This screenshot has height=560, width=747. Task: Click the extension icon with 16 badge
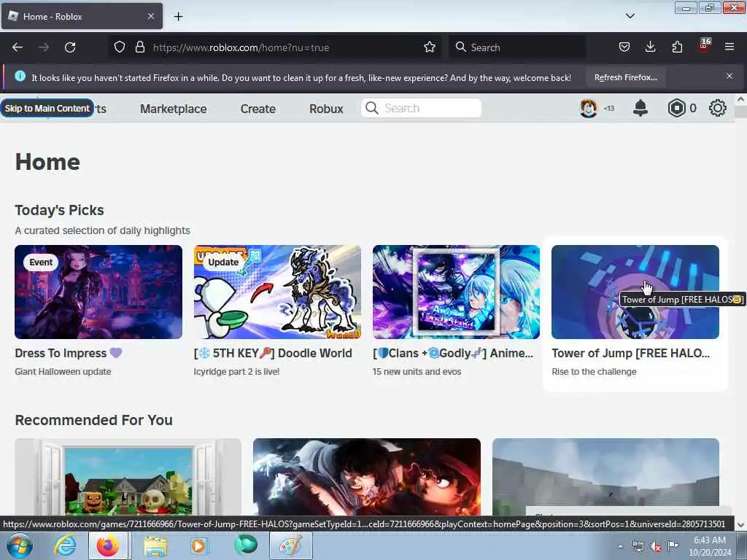704,46
